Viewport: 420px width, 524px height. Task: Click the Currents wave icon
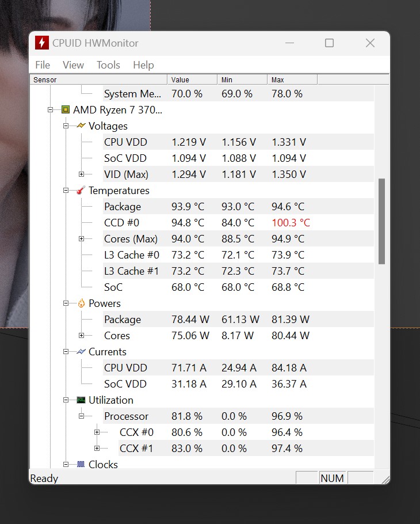[x=81, y=352]
